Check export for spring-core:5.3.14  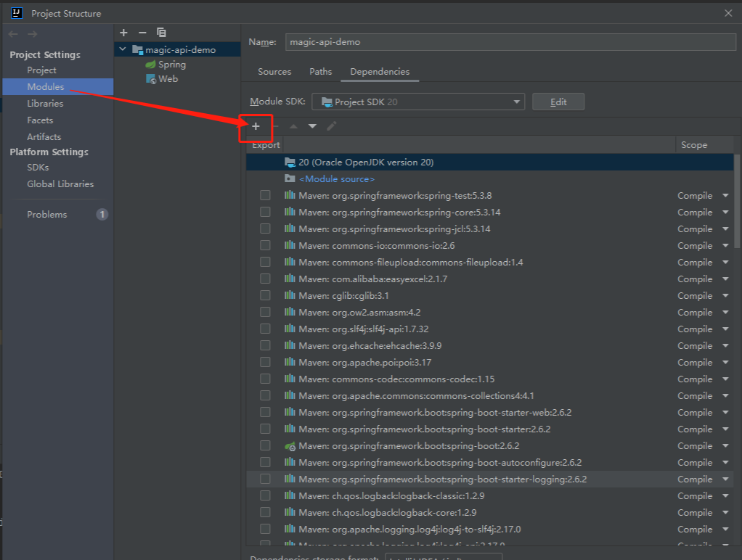point(265,212)
